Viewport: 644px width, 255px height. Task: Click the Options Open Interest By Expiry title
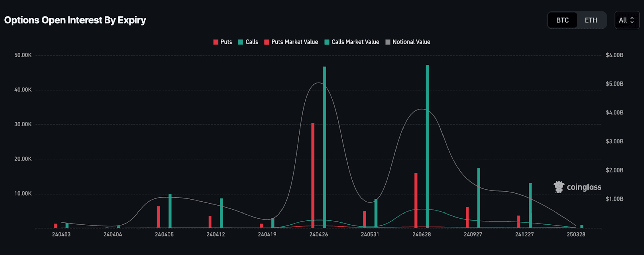click(x=75, y=20)
